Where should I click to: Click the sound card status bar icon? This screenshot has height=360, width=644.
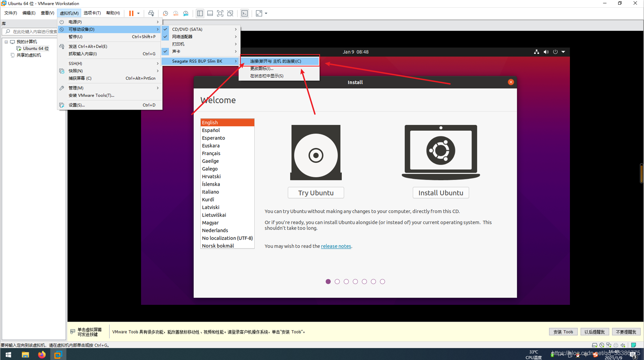(x=623, y=345)
